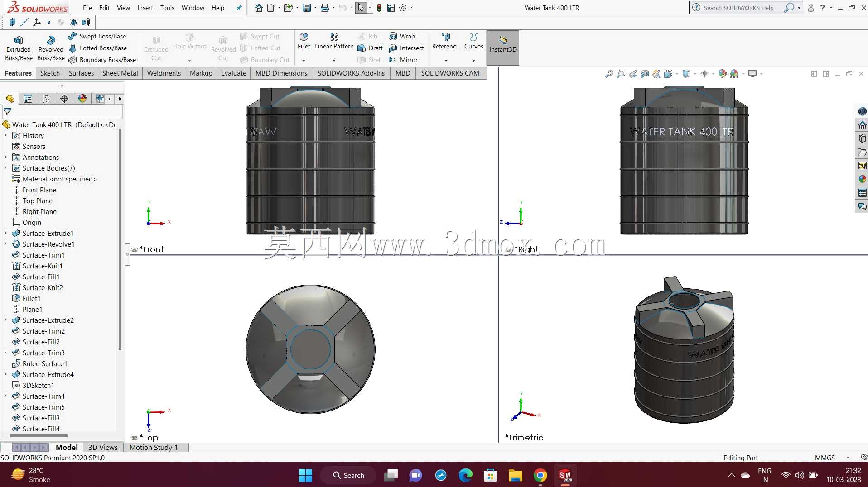This screenshot has width=868, height=487.
Task: Click the Search SOLIDWORKS Help field
Action: click(741, 8)
